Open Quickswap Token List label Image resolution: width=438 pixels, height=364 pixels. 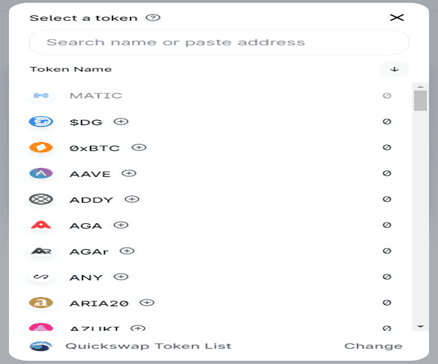click(148, 346)
